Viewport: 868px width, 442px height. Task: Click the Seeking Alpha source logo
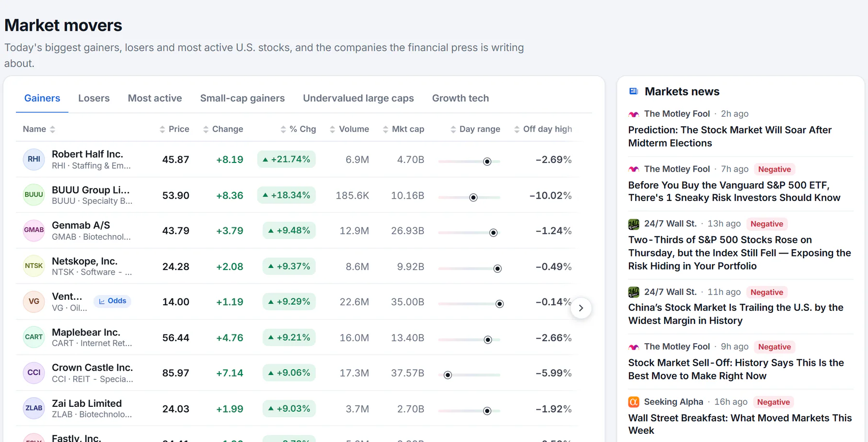[x=634, y=402]
